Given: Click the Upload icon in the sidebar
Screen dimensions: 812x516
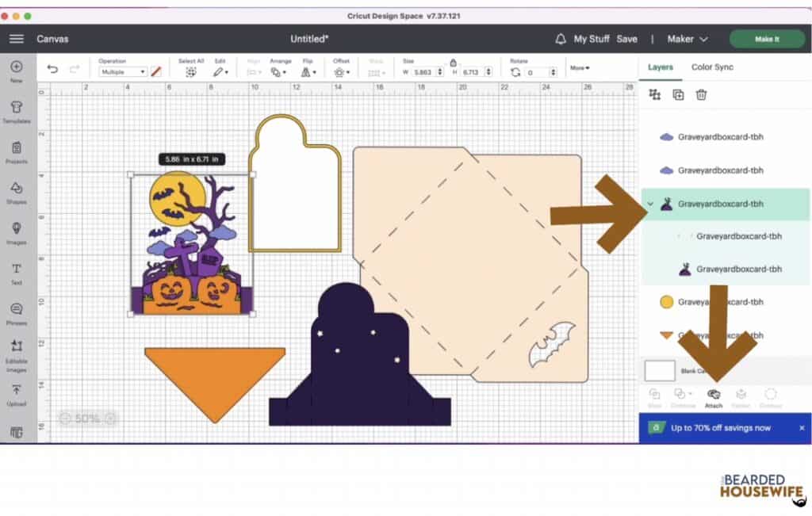Looking at the screenshot, I should point(16,394).
